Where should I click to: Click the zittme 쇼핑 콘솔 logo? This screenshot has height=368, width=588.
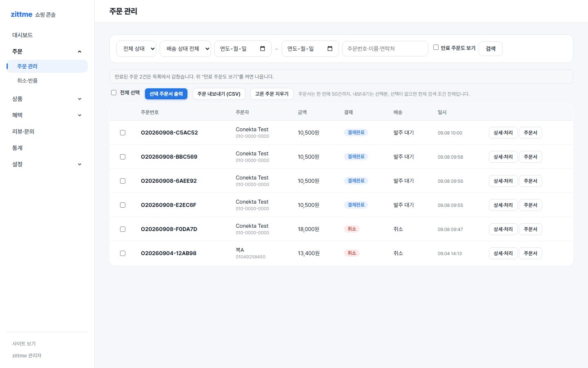[x=33, y=14]
